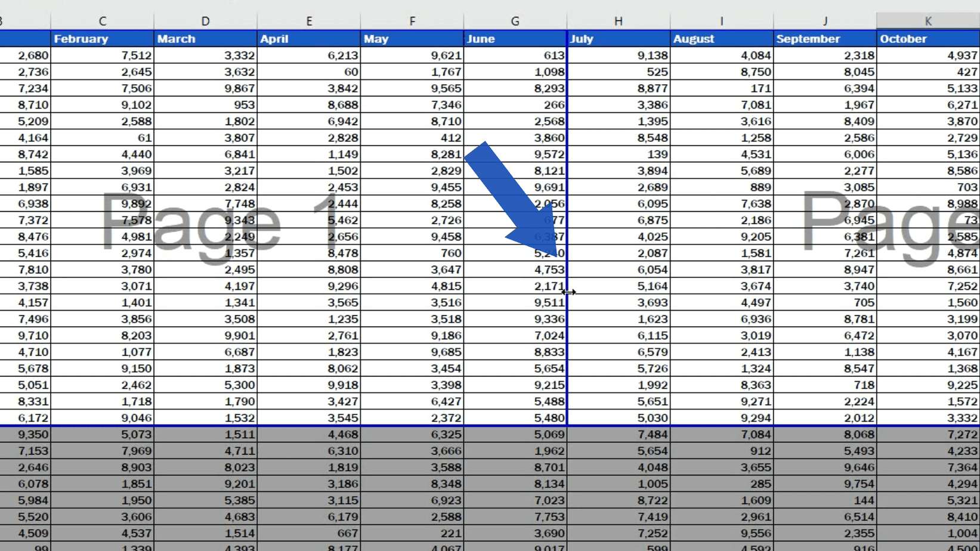Select the shaded cell showing 9,350
The image size is (980, 551).
[26, 434]
